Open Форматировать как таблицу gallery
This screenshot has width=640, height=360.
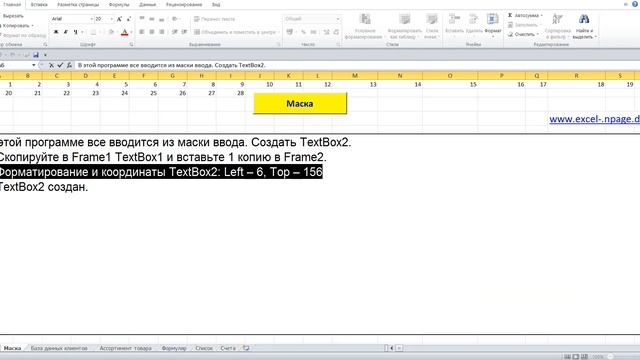(404, 26)
